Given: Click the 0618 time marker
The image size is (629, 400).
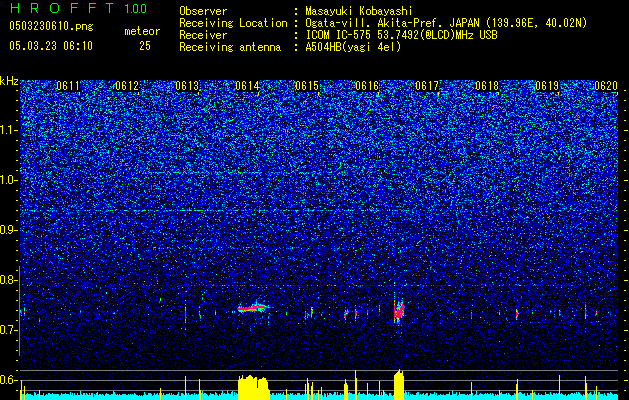Looking at the screenshot, I should tap(487, 86).
